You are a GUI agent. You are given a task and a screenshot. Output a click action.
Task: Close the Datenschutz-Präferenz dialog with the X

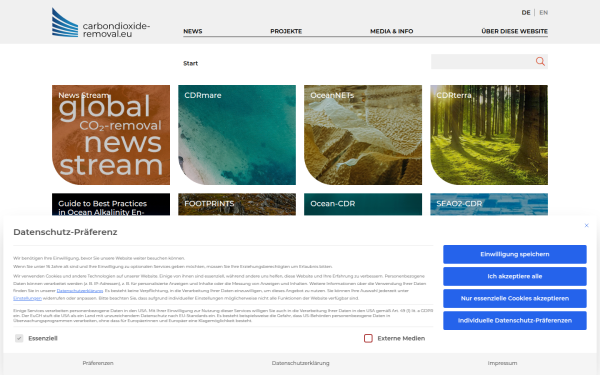click(586, 225)
